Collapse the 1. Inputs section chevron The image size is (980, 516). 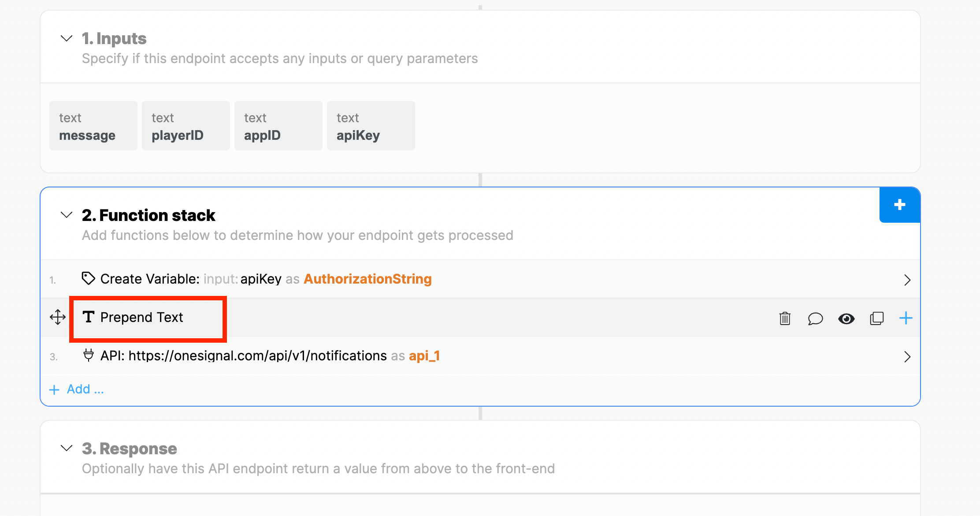[66, 38]
